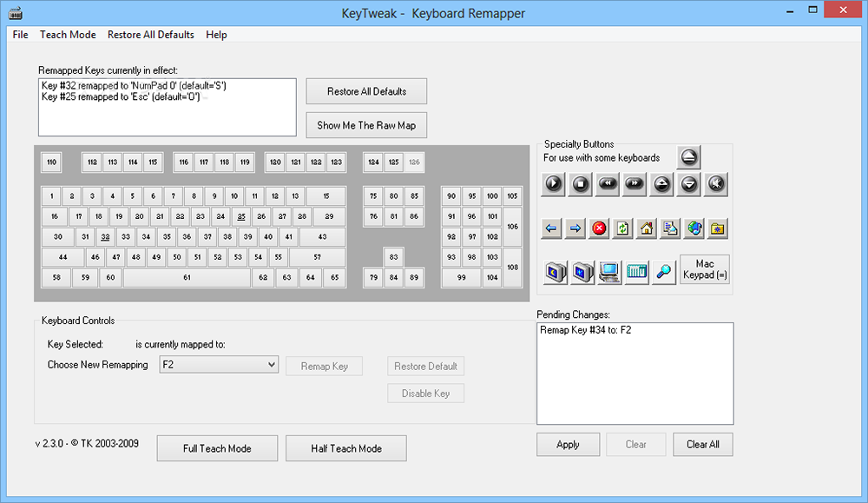Click the Show Me The Raw Map button
This screenshot has width=868, height=503.
366,125
